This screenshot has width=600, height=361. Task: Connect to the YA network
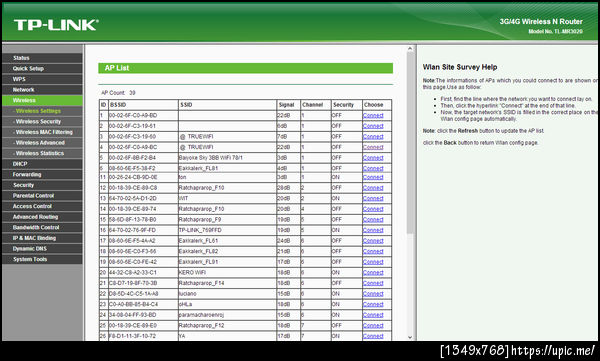[373, 336]
